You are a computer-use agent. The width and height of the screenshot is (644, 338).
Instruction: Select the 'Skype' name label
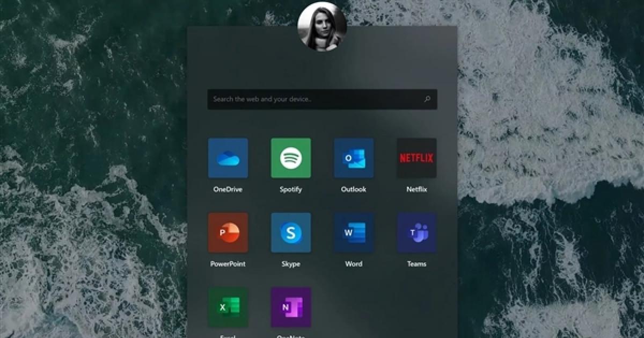point(291,264)
